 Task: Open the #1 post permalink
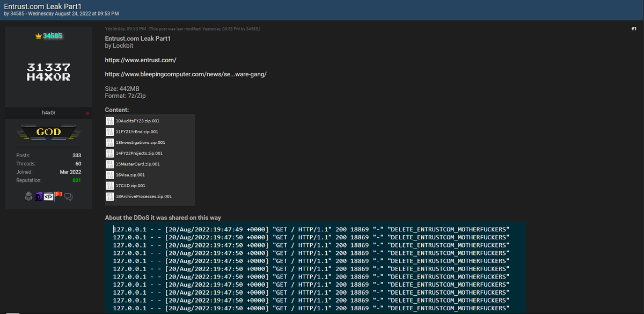click(x=633, y=28)
